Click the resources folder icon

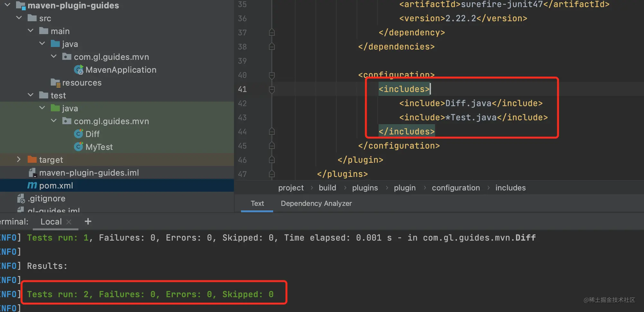[x=56, y=83]
